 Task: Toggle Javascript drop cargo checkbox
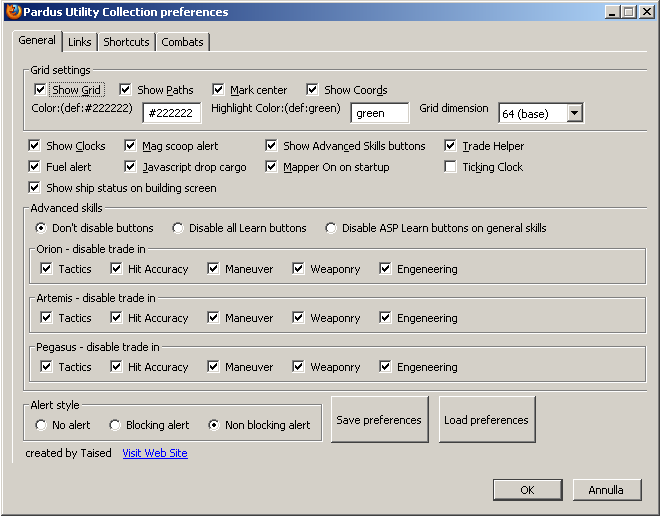pos(130,167)
